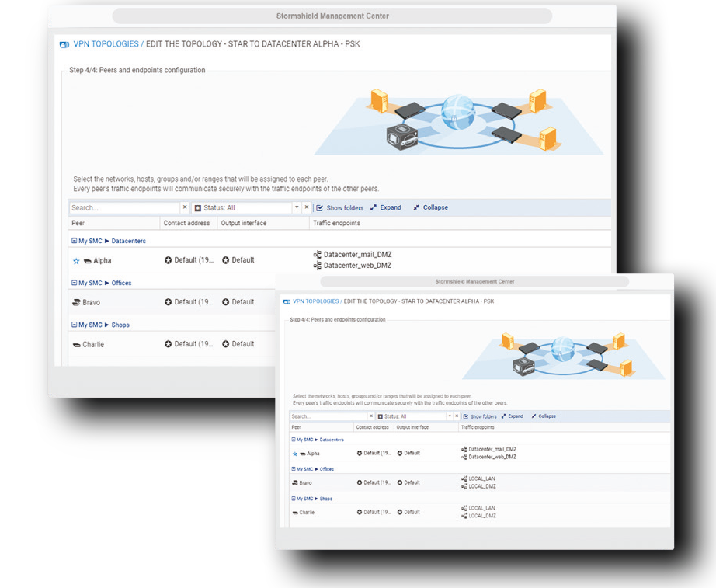Click LOCAL_LAN icon in Bravo row, front window
Viewport: 716px width, 588px height.
[464, 478]
